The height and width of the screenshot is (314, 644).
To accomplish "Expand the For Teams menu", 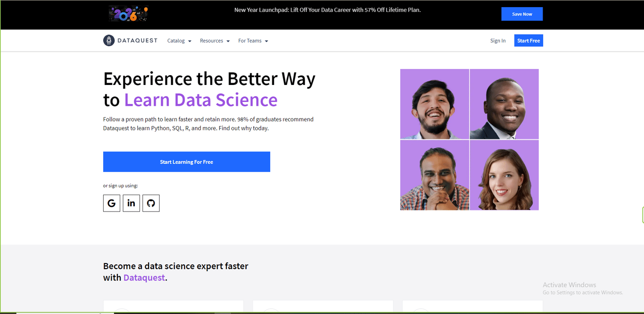I will coord(253,41).
